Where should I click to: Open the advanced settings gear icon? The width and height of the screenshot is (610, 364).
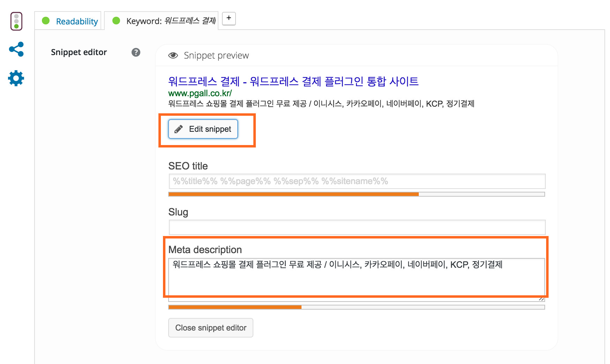click(16, 78)
